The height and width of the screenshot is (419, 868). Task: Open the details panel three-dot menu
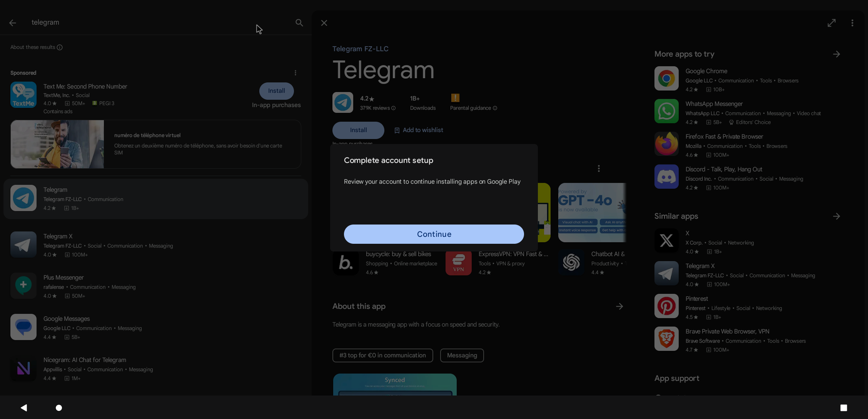(x=852, y=23)
